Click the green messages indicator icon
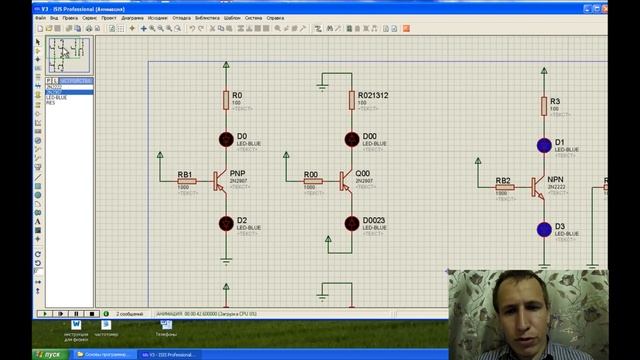Screen dimensions: 640x360 pyautogui.click(x=106, y=314)
